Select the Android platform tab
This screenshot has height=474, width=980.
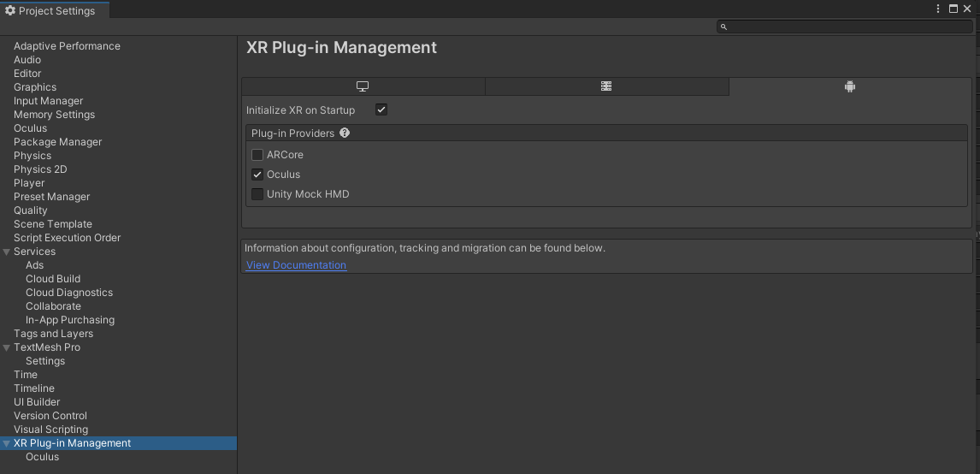tap(849, 86)
